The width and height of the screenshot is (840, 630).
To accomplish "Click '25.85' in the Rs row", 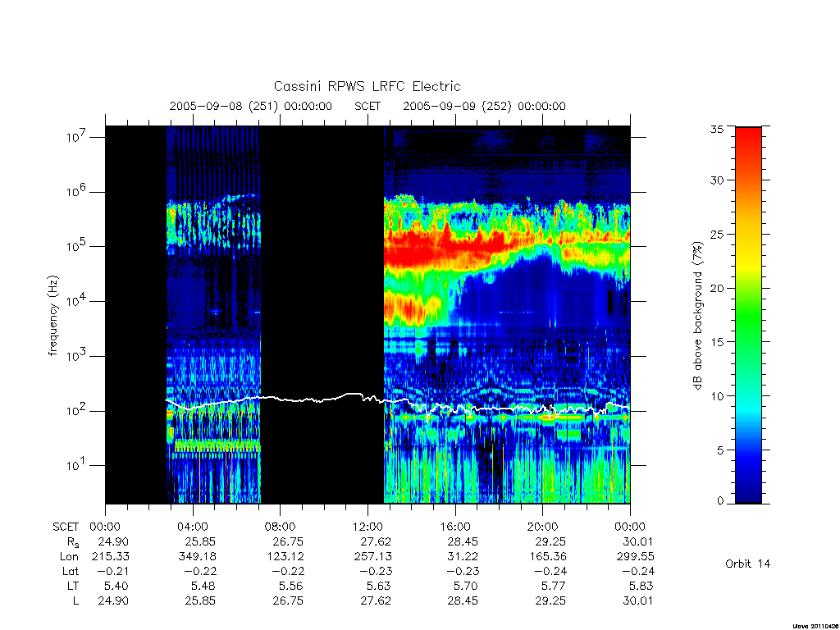I will [x=200, y=541].
